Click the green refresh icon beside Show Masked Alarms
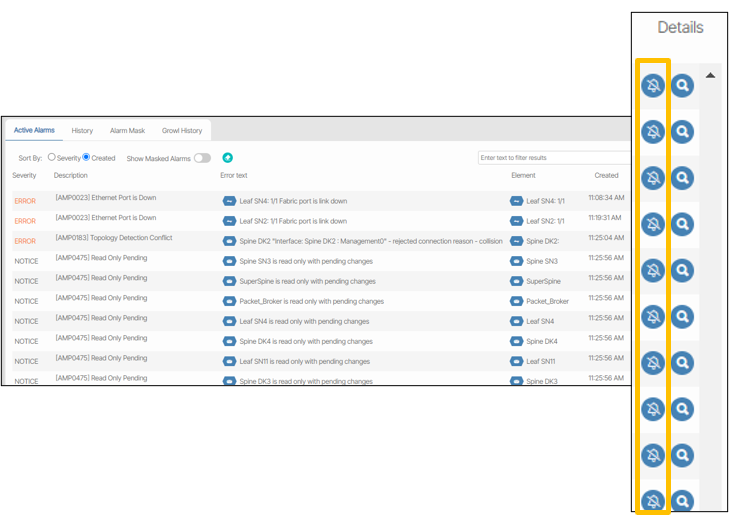Screen dimensions: 740x520 [x=227, y=158]
